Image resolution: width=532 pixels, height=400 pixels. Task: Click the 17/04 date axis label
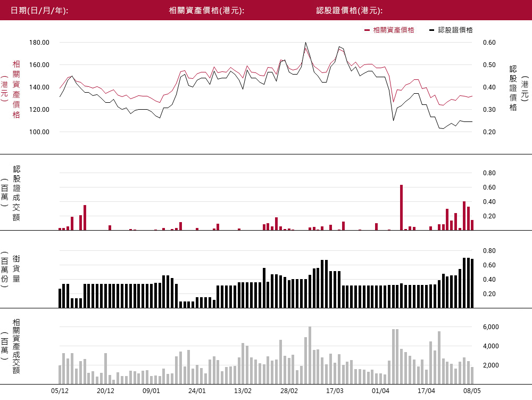point(427,391)
